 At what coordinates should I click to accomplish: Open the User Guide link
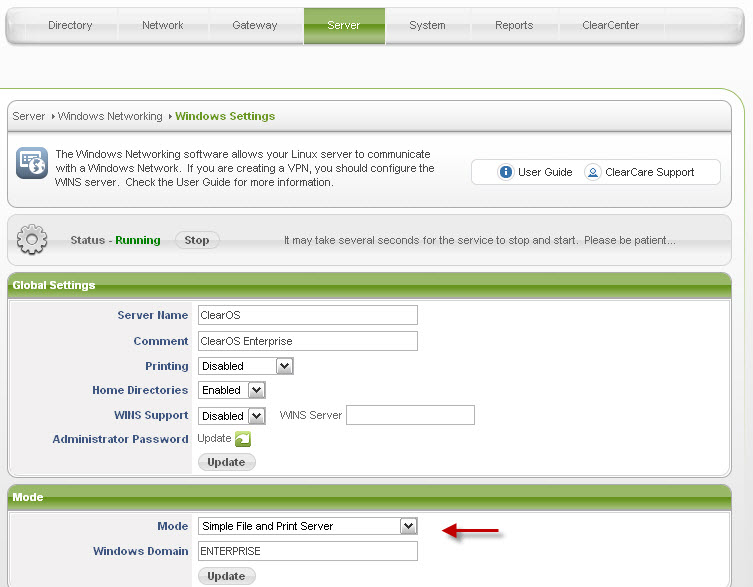(545, 172)
